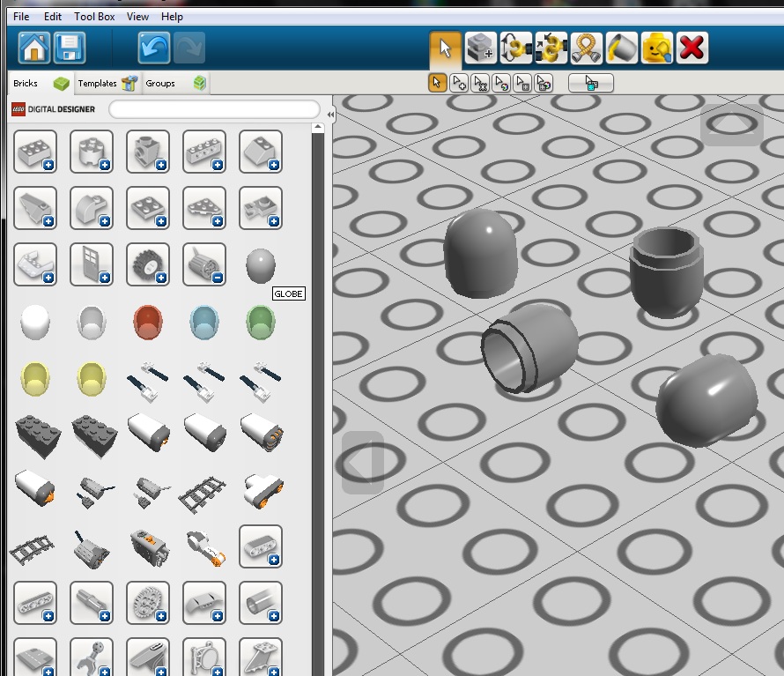
Task: Select the Delete tool (red X)
Action: click(x=692, y=48)
